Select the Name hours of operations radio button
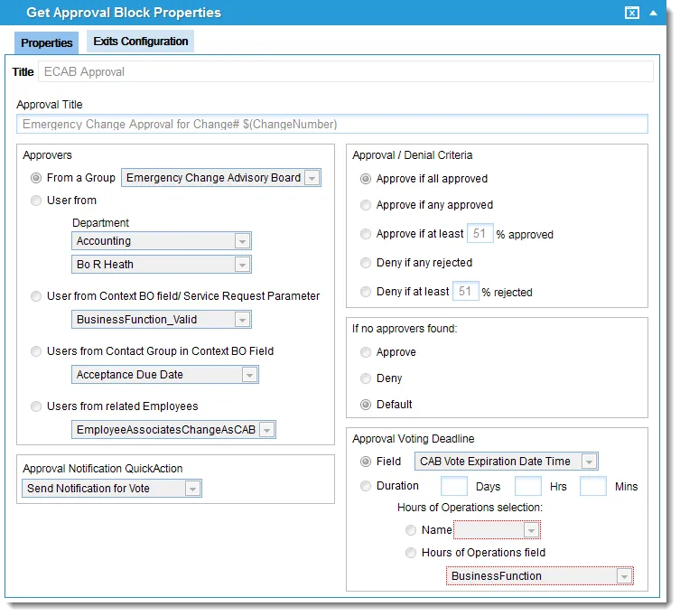The height and width of the screenshot is (616, 680). point(411,530)
